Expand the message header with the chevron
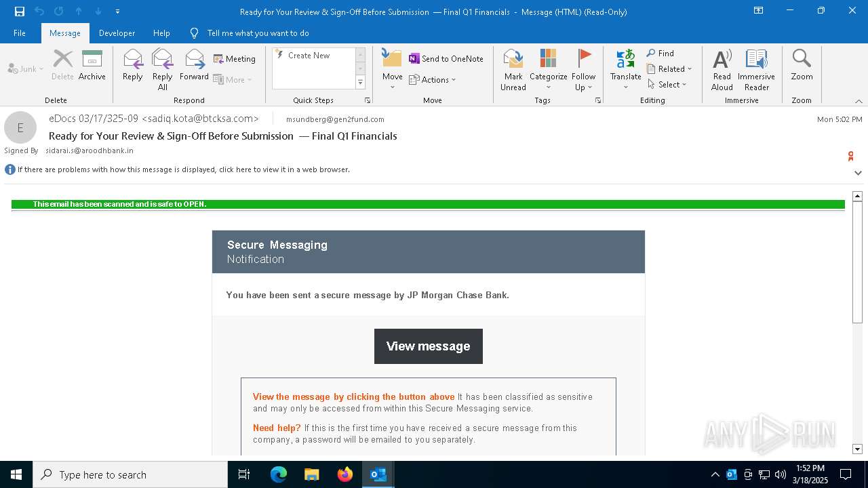This screenshot has width=868, height=488. point(858,173)
